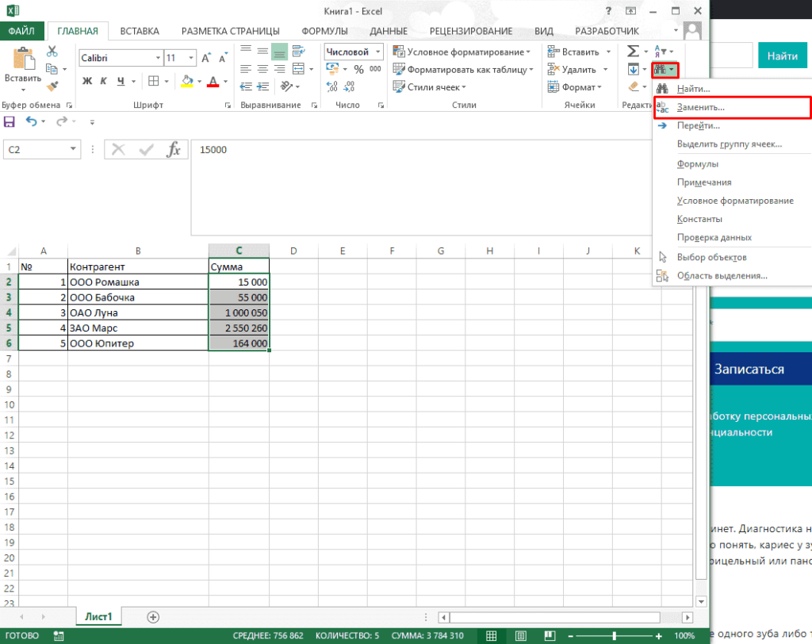Select cell B4 containing ОАО Луна

[138, 312]
